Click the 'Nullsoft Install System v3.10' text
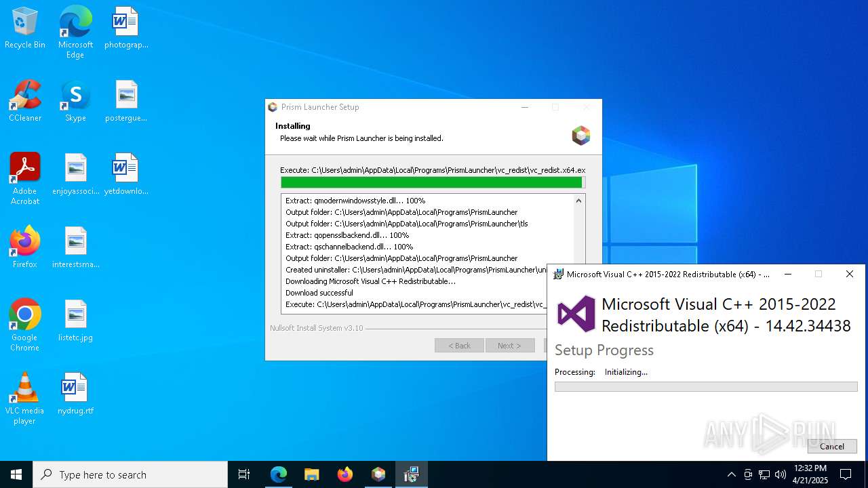The height and width of the screenshot is (488, 868). [x=317, y=328]
